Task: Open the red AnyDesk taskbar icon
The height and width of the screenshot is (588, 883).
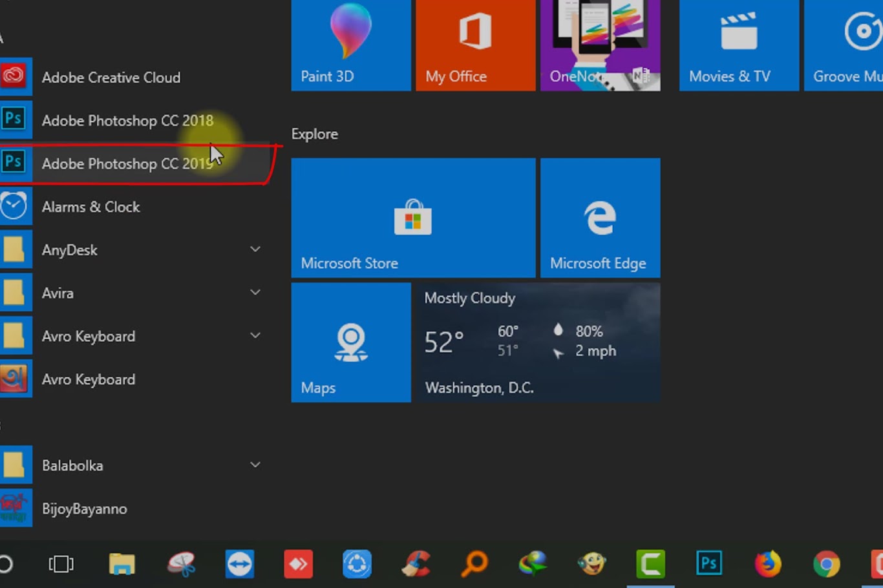Action: pos(299,564)
